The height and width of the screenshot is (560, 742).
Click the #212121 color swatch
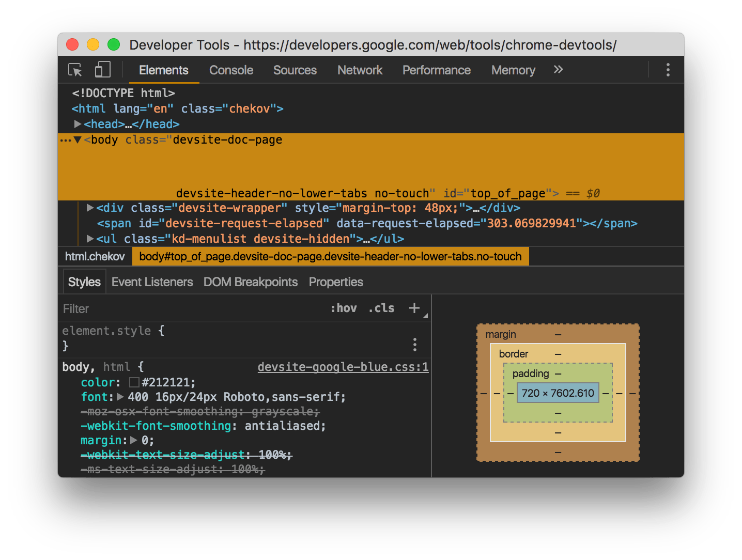coord(134,382)
